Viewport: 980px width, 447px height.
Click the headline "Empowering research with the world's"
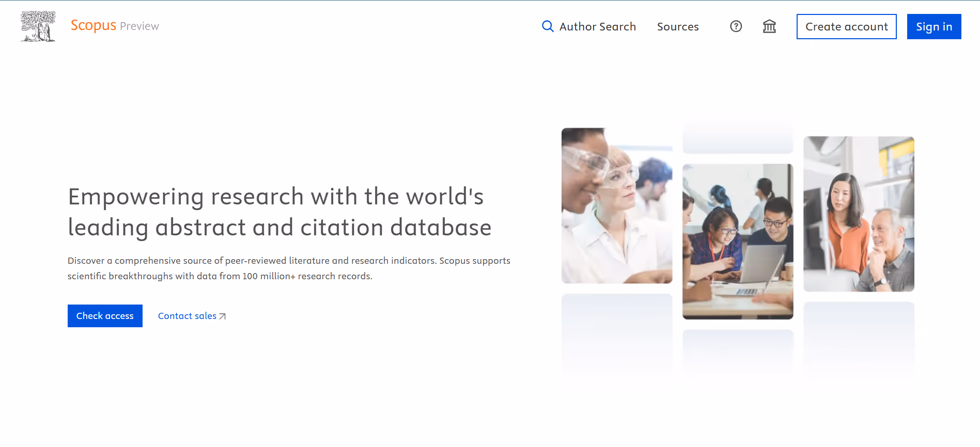(276, 197)
